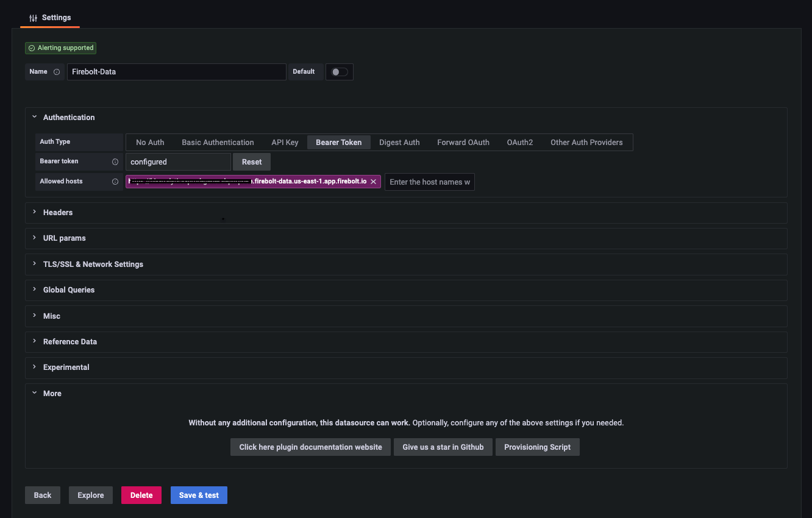The width and height of the screenshot is (812, 518).
Task: Expand the Headers section
Action: coord(58,212)
